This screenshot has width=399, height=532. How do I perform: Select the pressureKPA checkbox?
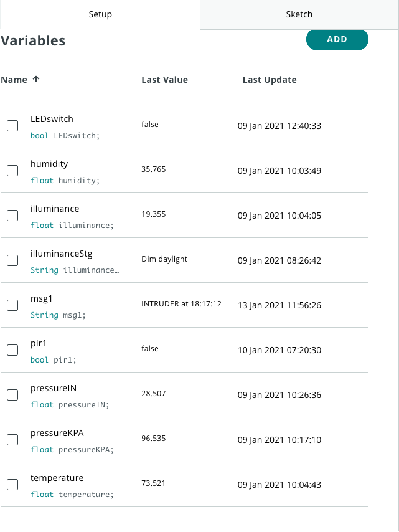[x=12, y=440]
